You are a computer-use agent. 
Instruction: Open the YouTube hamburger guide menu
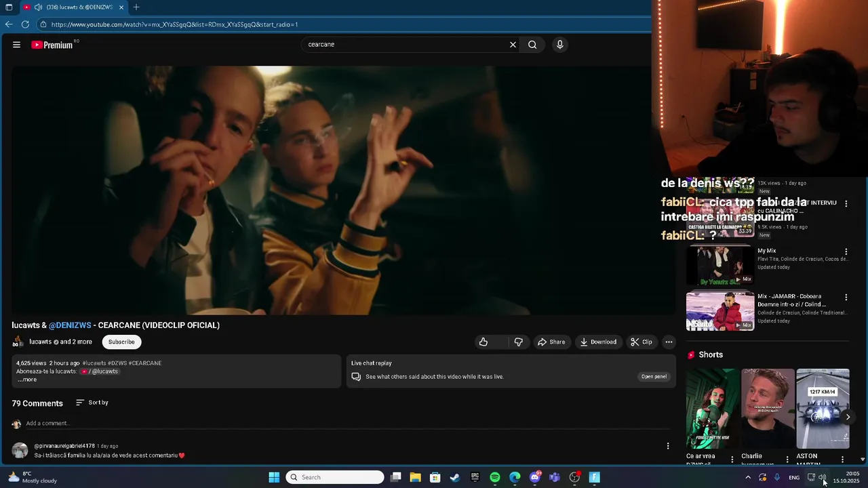pos(16,45)
